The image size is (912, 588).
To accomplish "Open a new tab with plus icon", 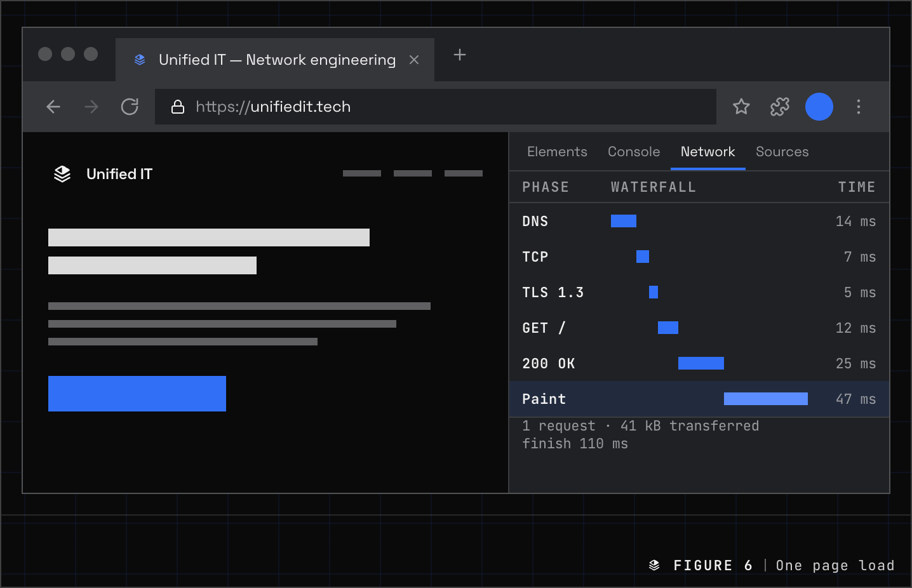I will (x=460, y=55).
